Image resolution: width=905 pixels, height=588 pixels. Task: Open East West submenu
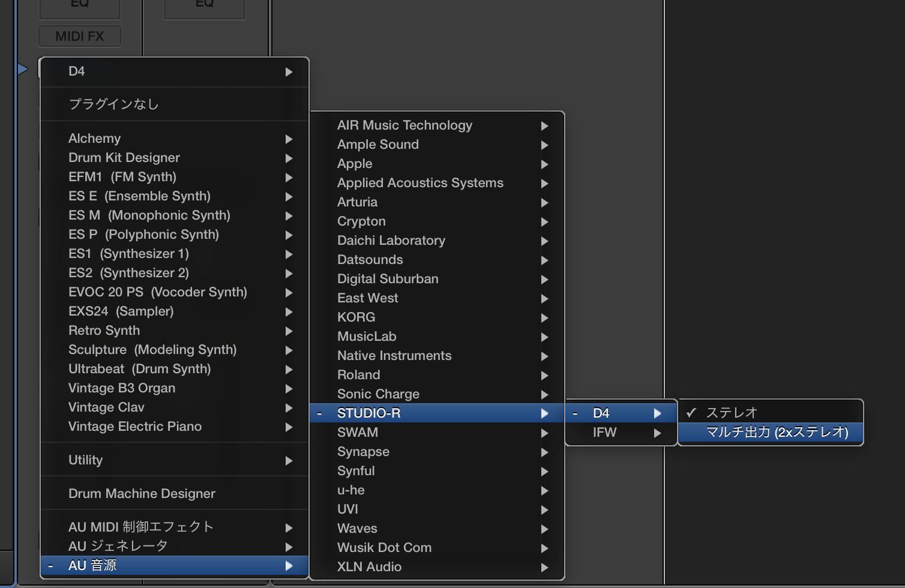437,298
